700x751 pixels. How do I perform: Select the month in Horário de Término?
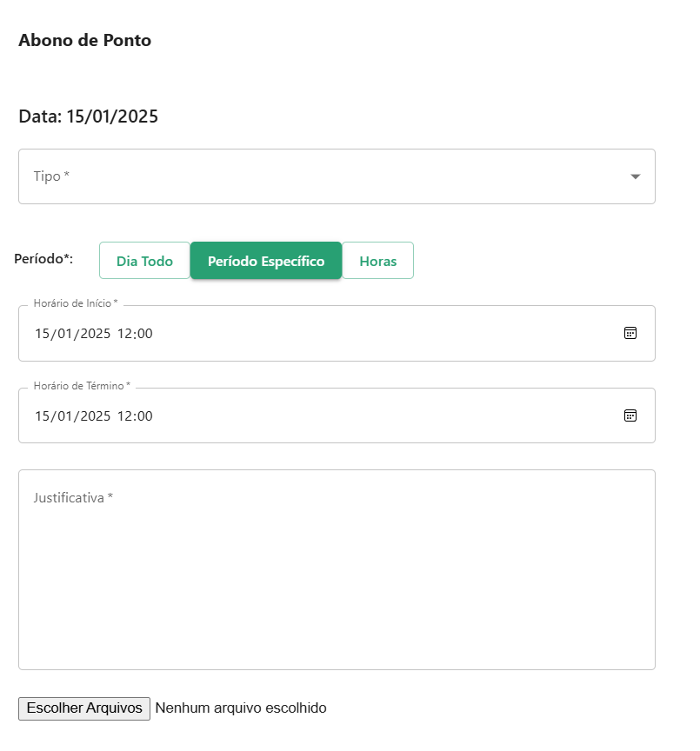click(x=64, y=415)
